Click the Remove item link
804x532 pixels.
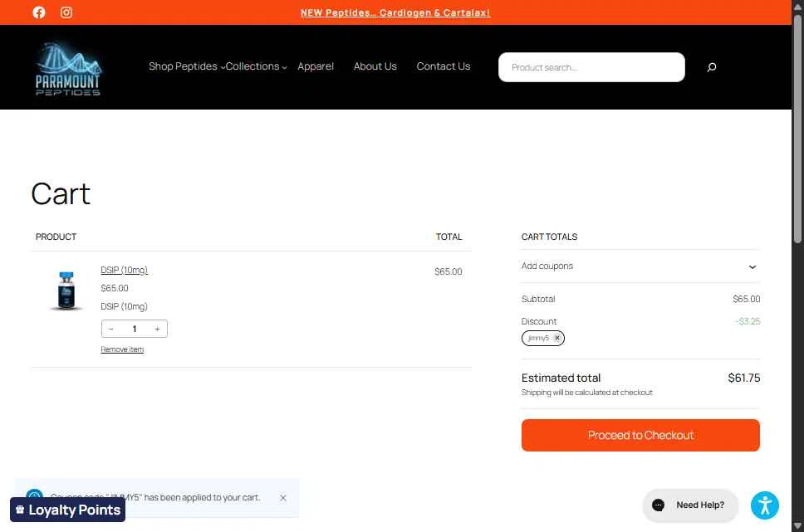pyautogui.click(x=122, y=349)
